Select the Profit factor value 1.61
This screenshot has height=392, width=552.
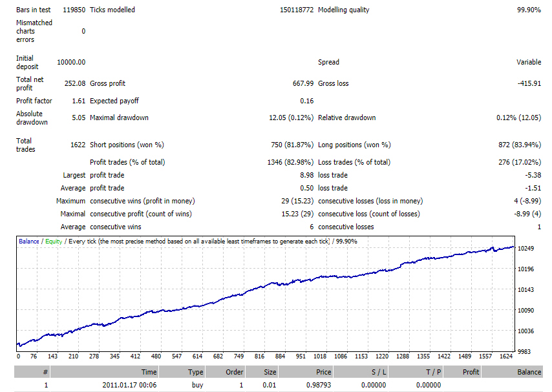79,101
